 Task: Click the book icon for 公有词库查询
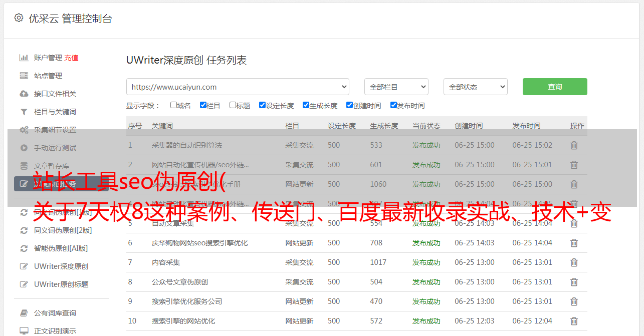pyautogui.click(x=24, y=313)
